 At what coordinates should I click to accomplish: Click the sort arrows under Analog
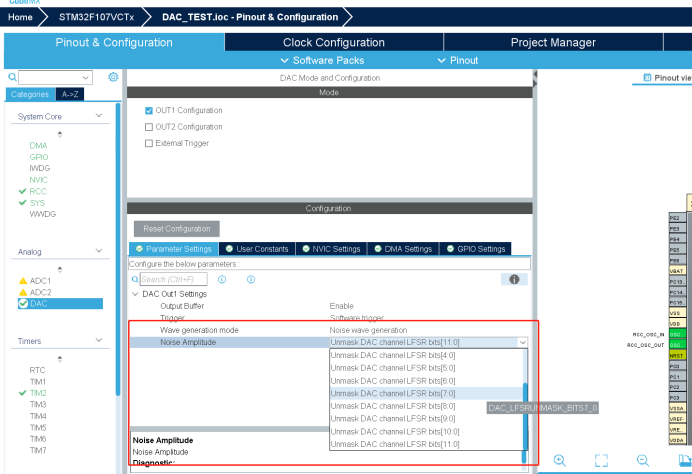coord(60,269)
